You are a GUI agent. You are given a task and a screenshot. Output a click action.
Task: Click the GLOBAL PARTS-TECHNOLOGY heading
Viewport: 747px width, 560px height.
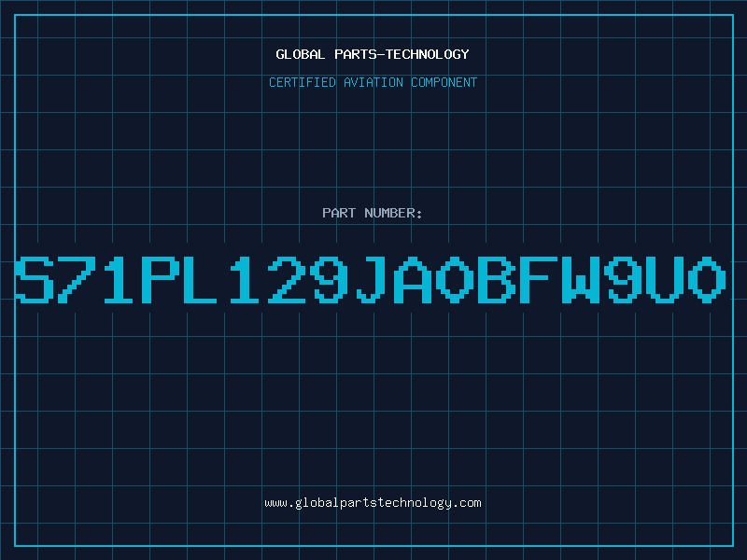point(373,54)
